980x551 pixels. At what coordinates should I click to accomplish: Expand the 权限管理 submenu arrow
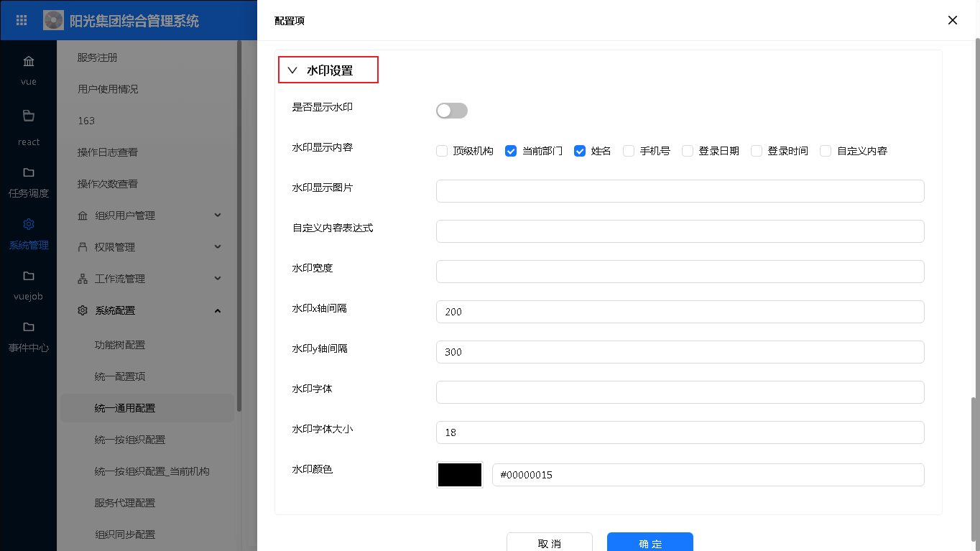click(x=218, y=247)
